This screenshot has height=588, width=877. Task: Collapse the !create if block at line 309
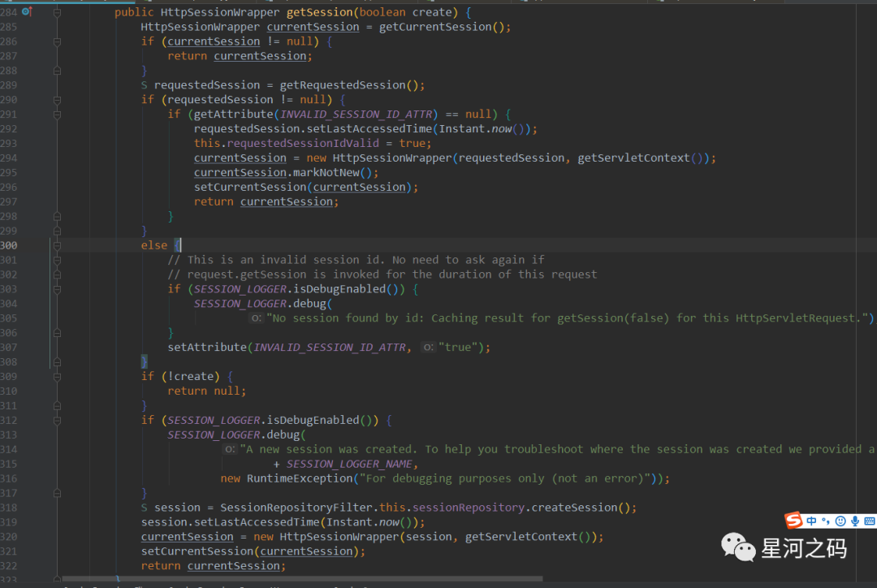click(57, 377)
